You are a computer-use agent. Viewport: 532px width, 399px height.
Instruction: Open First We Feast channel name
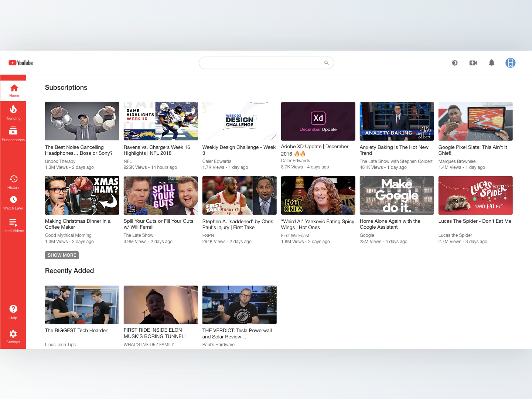(x=295, y=236)
